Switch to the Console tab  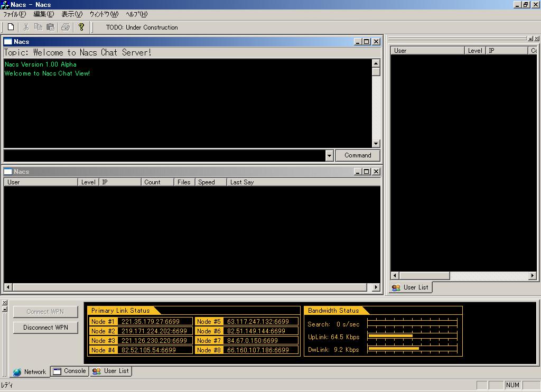click(70, 371)
